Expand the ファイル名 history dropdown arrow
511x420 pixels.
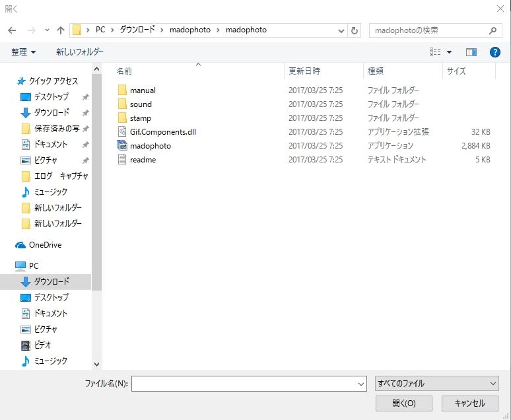[x=360, y=384]
